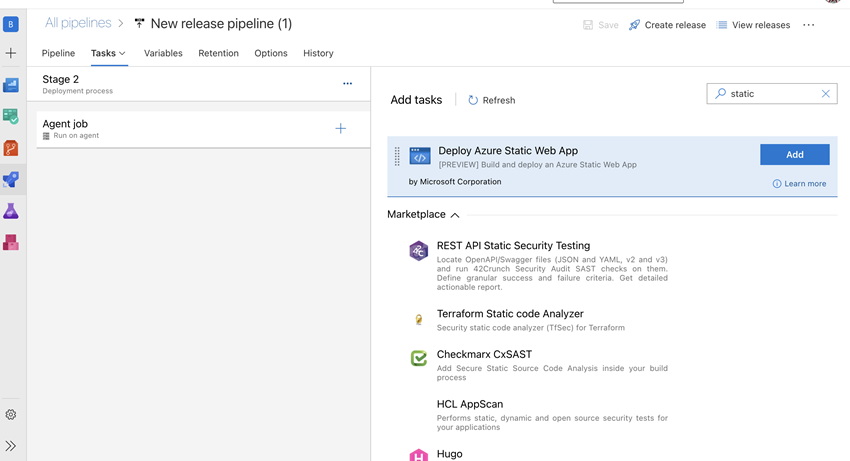Open the green Boards checklist sidebar icon

coord(11,116)
